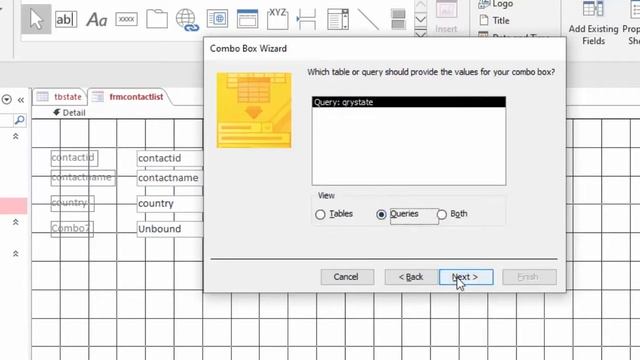Select the Label control (Aa)
This screenshot has width=640, height=360.
click(x=96, y=20)
